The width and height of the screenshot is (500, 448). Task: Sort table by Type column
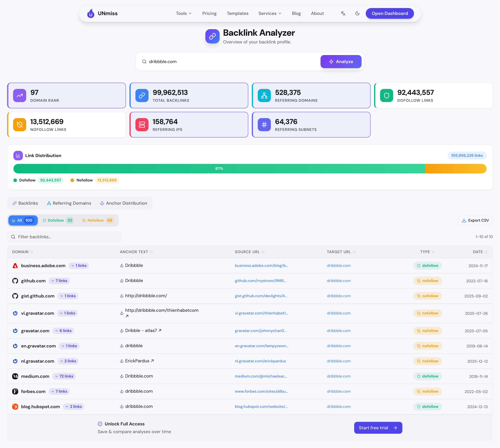tap(427, 252)
